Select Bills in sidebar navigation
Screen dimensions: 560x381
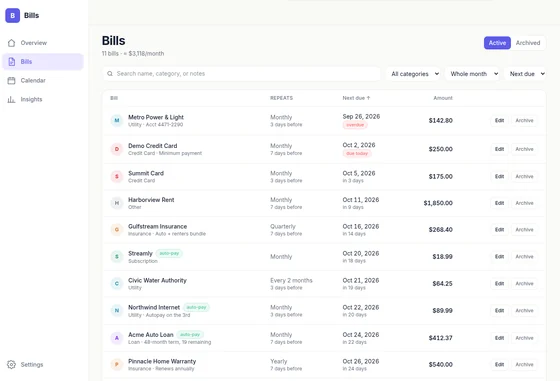click(x=43, y=61)
